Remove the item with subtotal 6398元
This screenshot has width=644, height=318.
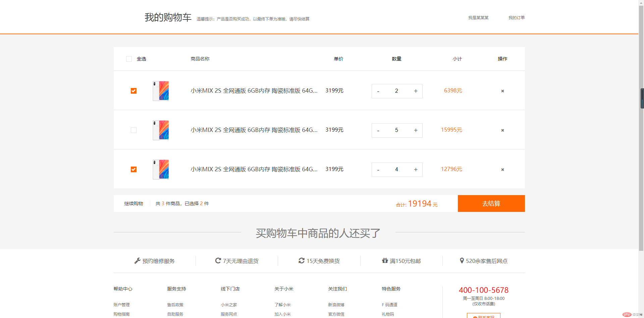coord(502,91)
